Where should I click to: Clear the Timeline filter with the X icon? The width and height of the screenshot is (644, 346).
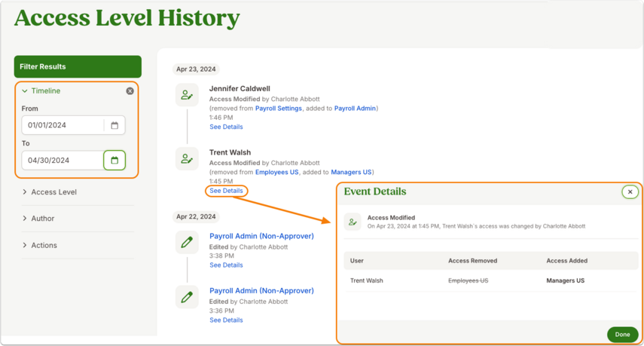130,90
